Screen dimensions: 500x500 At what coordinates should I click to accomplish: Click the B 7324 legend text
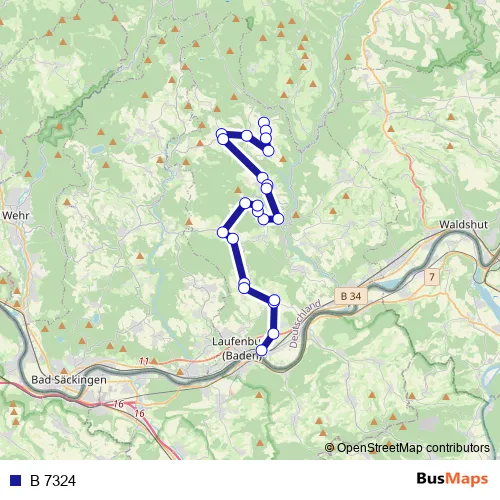53,480
